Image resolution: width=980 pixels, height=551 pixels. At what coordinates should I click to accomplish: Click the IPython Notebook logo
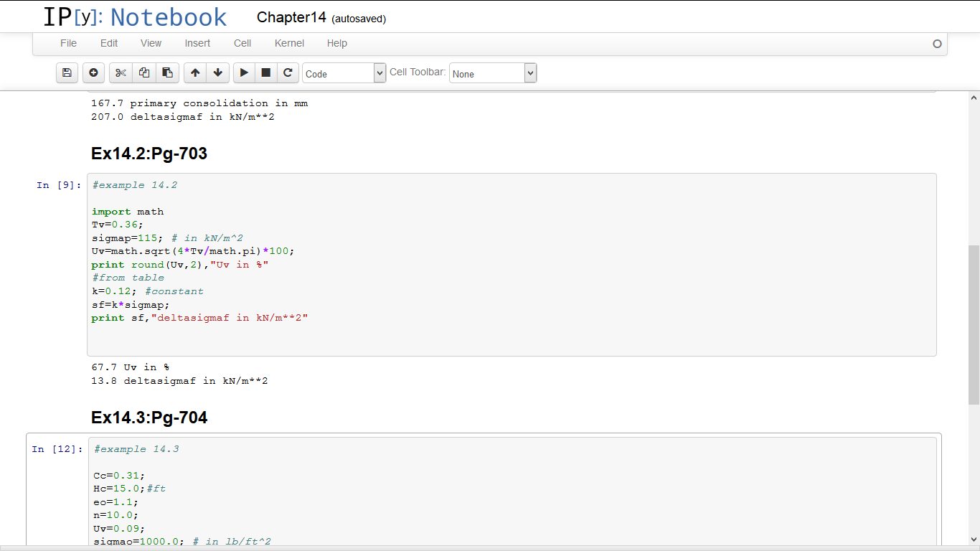click(135, 17)
